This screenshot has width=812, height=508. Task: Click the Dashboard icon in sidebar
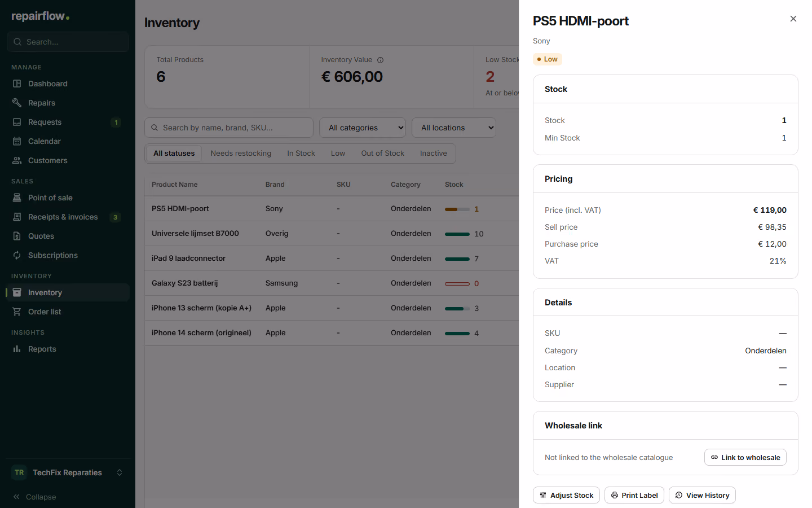click(17, 84)
